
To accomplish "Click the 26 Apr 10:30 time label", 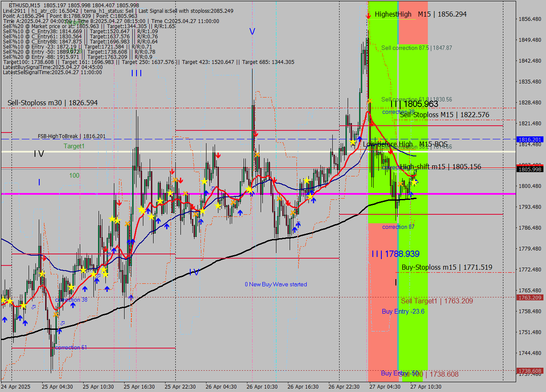I will pos(262,386).
